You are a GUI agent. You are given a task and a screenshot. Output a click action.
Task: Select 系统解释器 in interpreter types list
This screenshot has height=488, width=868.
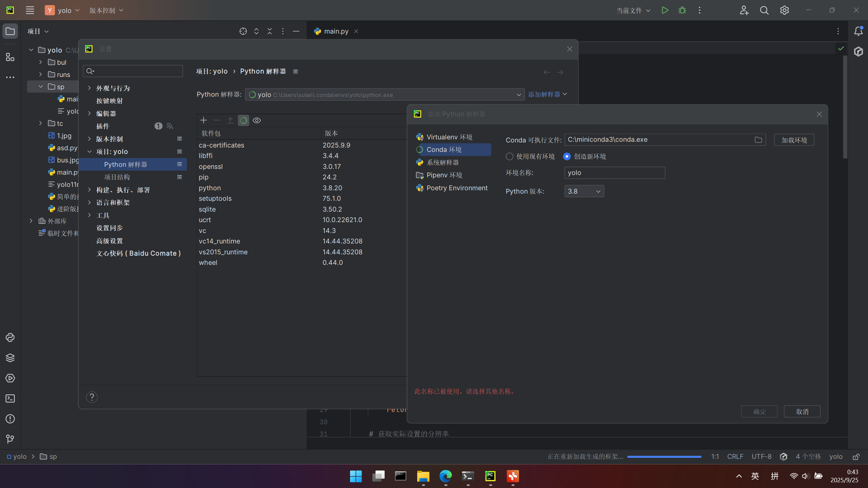pyautogui.click(x=442, y=162)
